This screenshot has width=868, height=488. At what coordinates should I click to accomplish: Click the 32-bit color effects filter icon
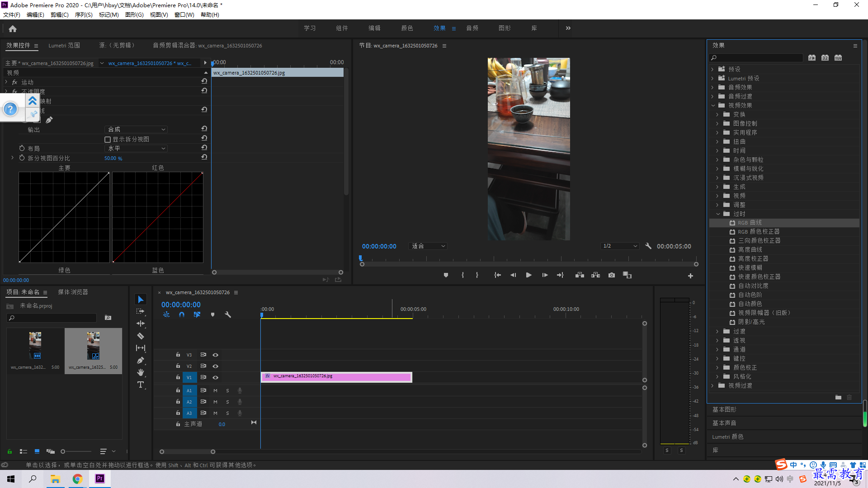(825, 57)
